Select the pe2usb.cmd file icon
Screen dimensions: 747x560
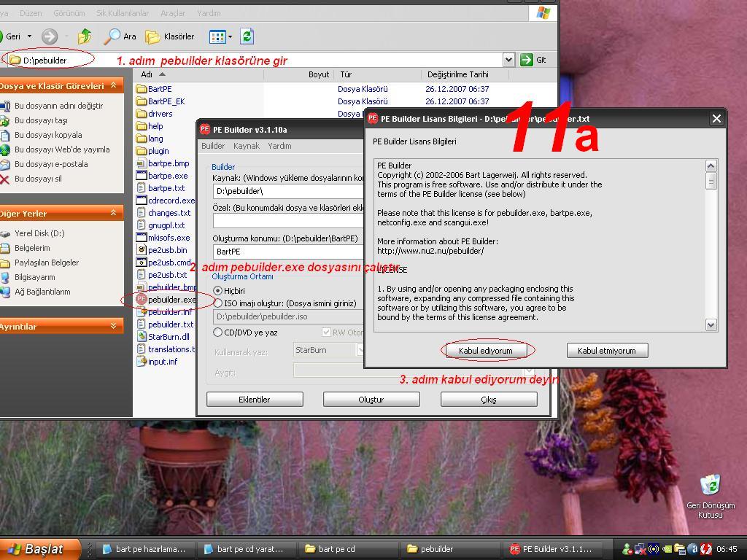pyautogui.click(x=142, y=262)
